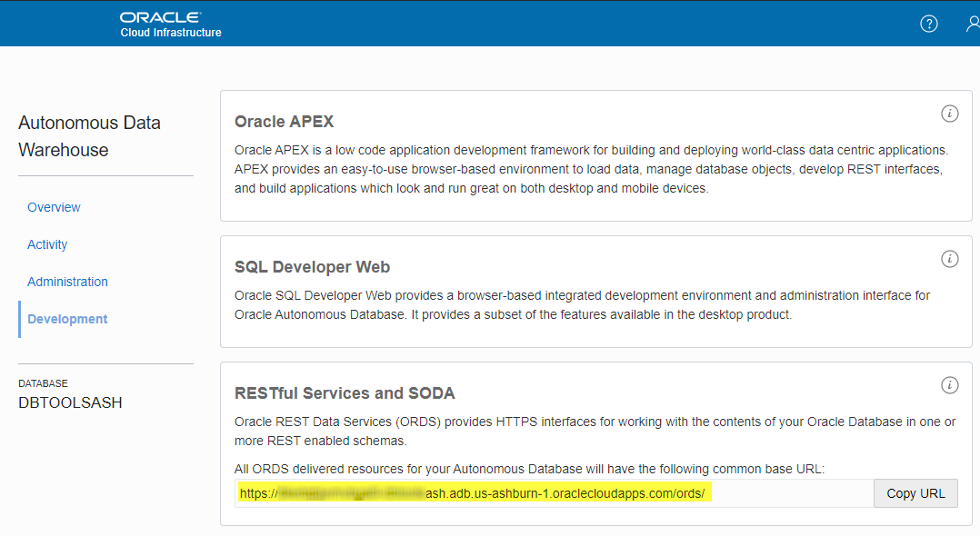Click the Autonomous Data Warehouse heading
Screen dimensions: 980x536
click(x=89, y=136)
